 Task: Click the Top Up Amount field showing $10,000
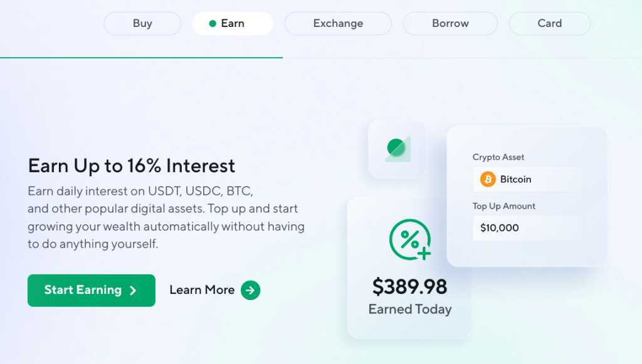pos(527,228)
